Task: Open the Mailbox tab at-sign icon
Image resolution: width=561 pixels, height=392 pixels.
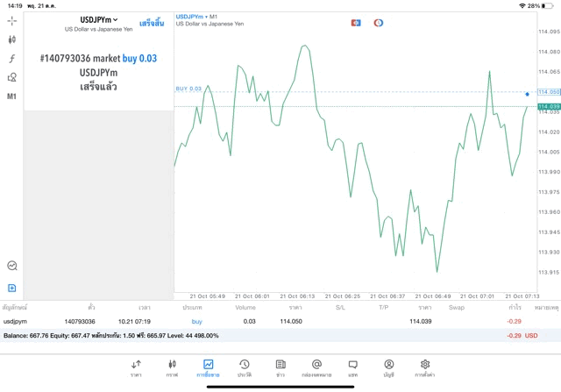Action: [316, 367]
